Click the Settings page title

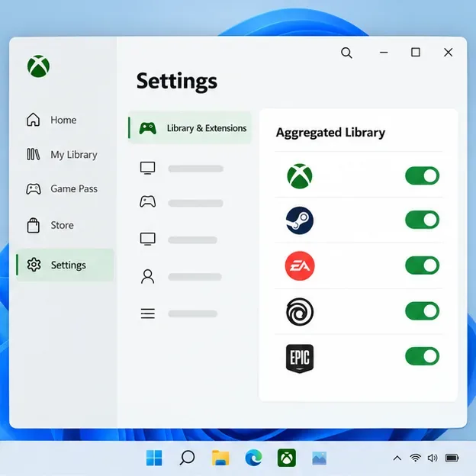point(177,81)
